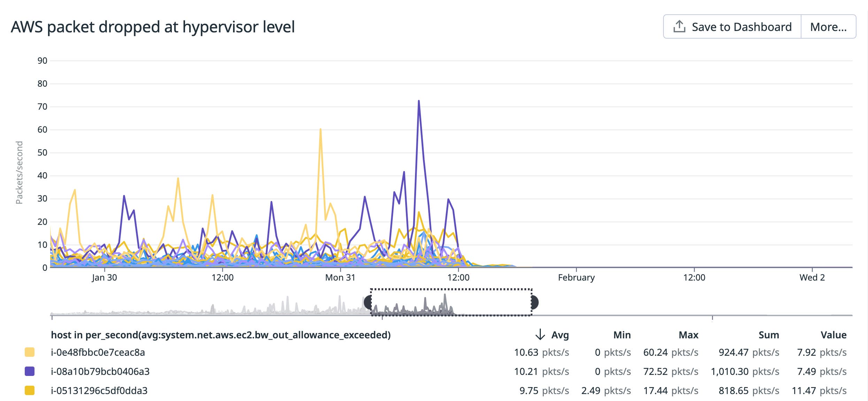Click the descending sort arrow beside Avg

click(540, 335)
